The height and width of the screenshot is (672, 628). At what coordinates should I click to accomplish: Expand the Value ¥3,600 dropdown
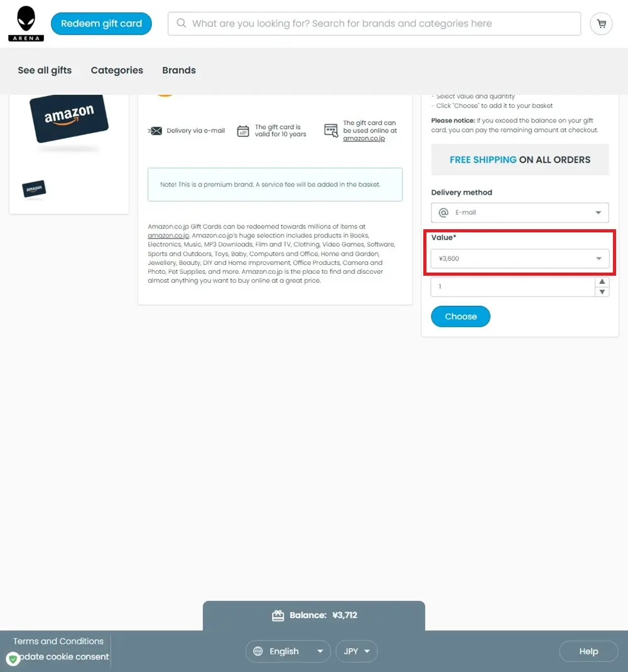coord(519,258)
